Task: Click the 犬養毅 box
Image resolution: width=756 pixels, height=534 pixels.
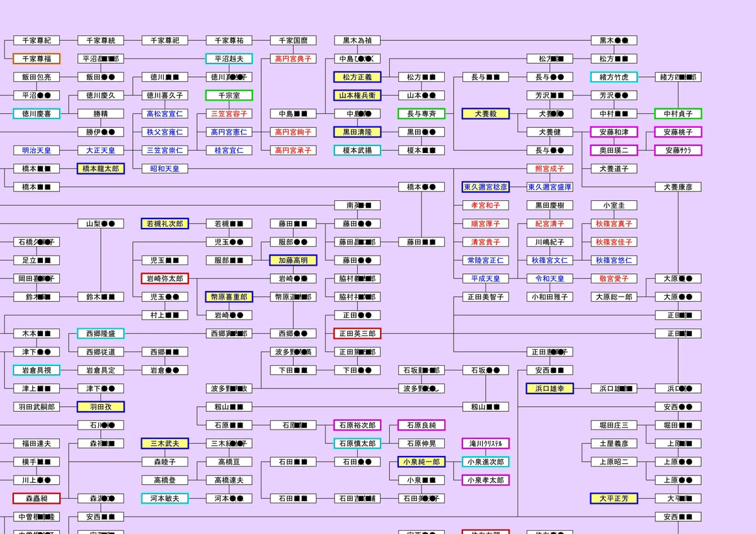Action: [486, 114]
